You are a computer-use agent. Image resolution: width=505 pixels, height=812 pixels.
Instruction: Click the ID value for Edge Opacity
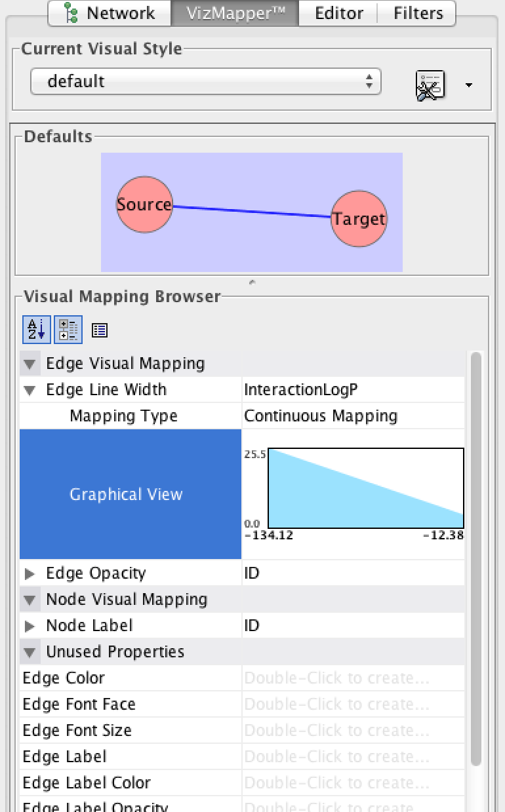pyautogui.click(x=353, y=573)
